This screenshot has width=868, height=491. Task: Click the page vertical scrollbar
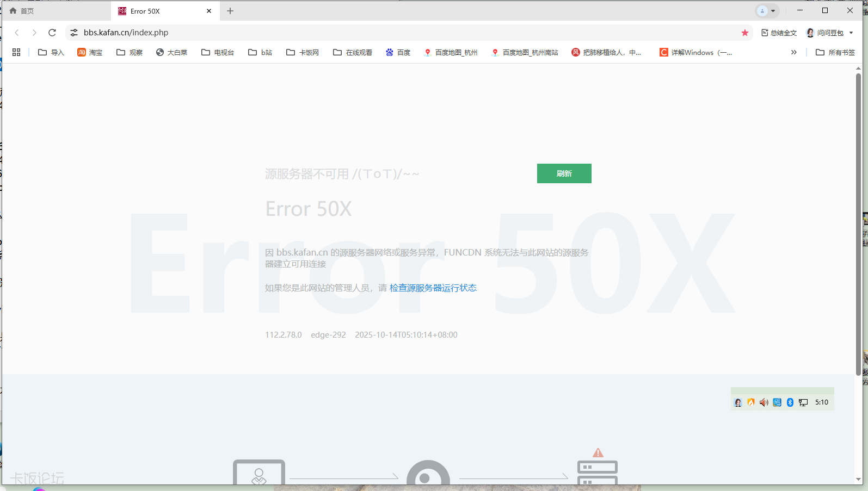(858, 224)
